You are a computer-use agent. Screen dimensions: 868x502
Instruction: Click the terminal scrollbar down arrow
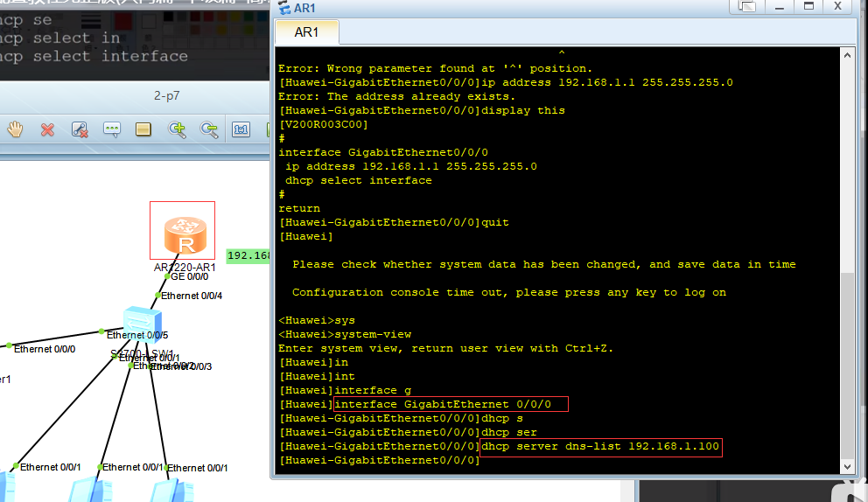[x=847, y=466]
